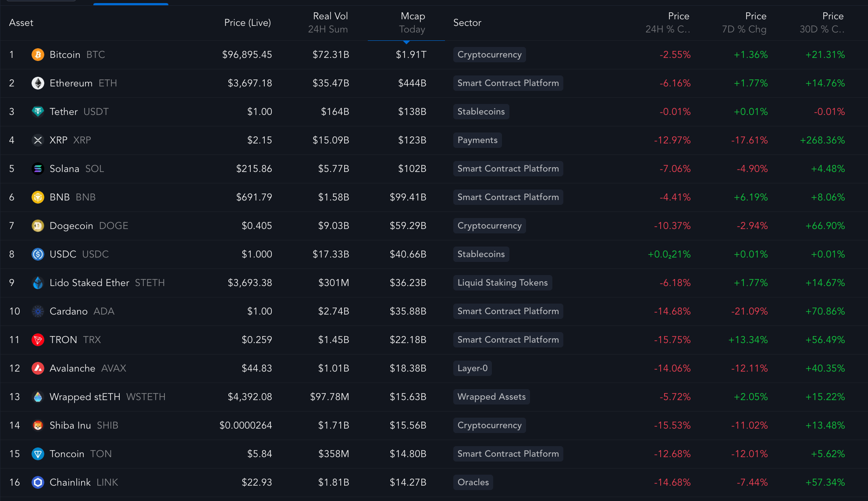Open the Shiba Inu asset link
Screen dimensions: 868x501
[70, 426]
